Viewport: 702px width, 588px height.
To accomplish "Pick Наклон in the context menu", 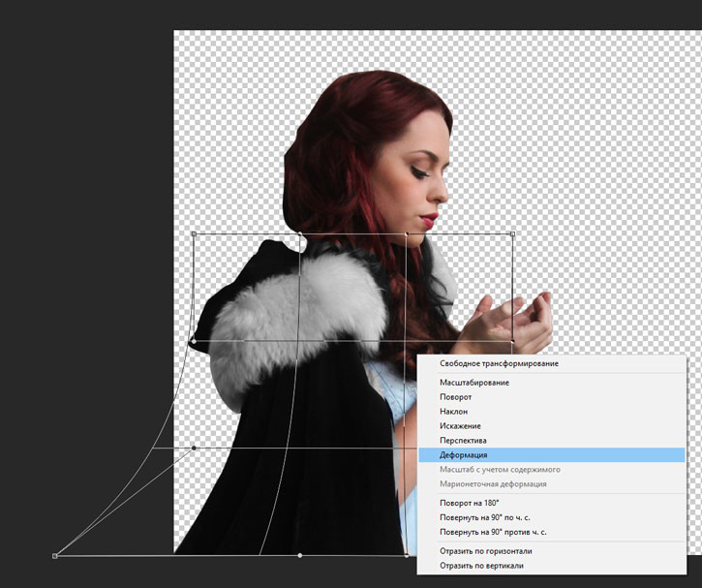I will coord(552,411).
